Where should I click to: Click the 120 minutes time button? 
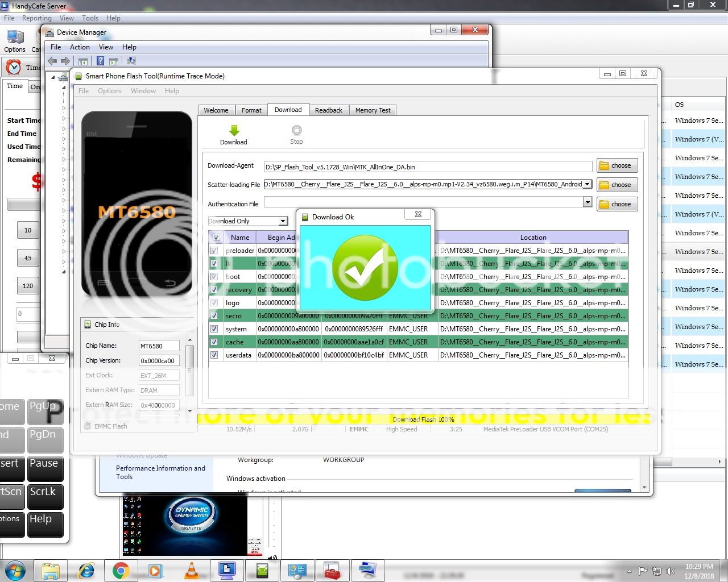pos(28,286)
